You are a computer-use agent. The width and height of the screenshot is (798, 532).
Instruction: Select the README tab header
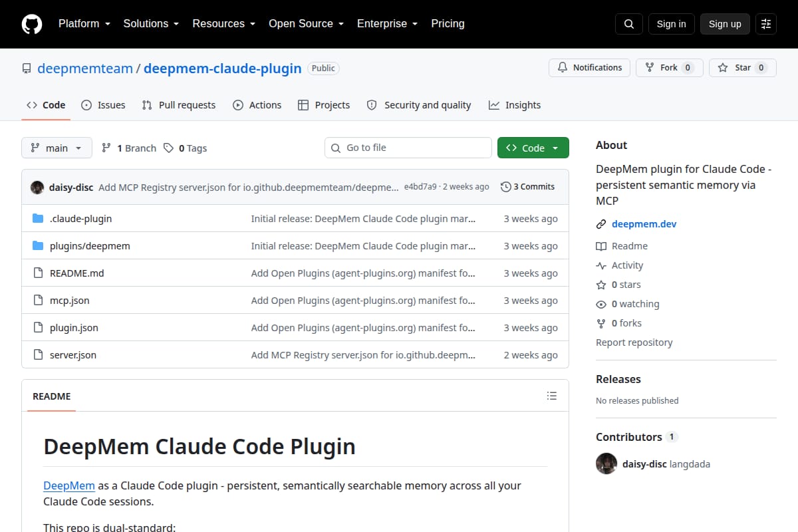click(51, 396)
